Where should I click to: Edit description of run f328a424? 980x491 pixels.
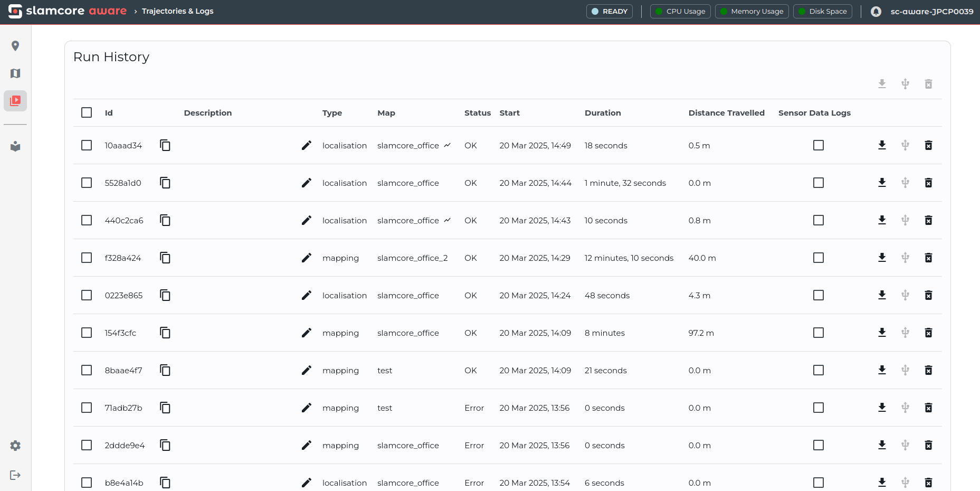pos(307,258)
